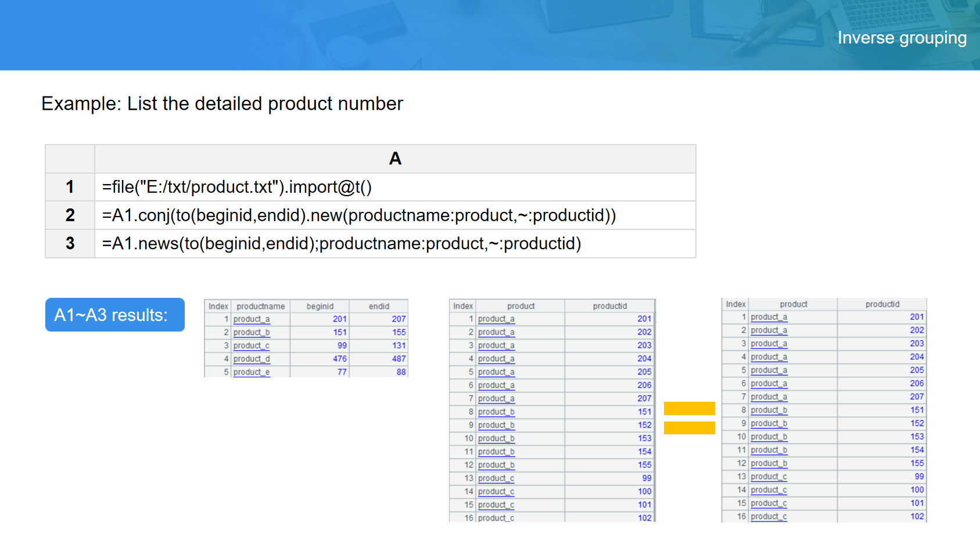The height and width of the screenshot is (551, 980).
Task: Click the beginid column header
Action: click(x=320, y=306)
